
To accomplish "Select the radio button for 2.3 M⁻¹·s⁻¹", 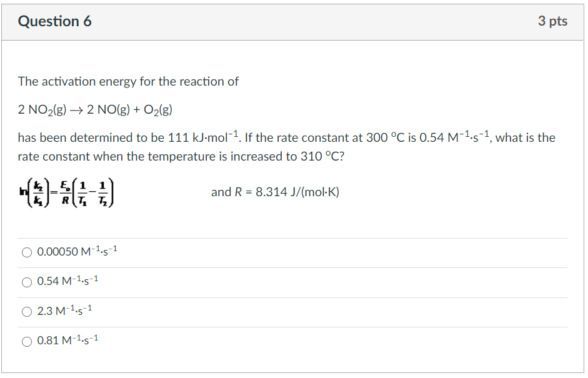I will 27,311.
